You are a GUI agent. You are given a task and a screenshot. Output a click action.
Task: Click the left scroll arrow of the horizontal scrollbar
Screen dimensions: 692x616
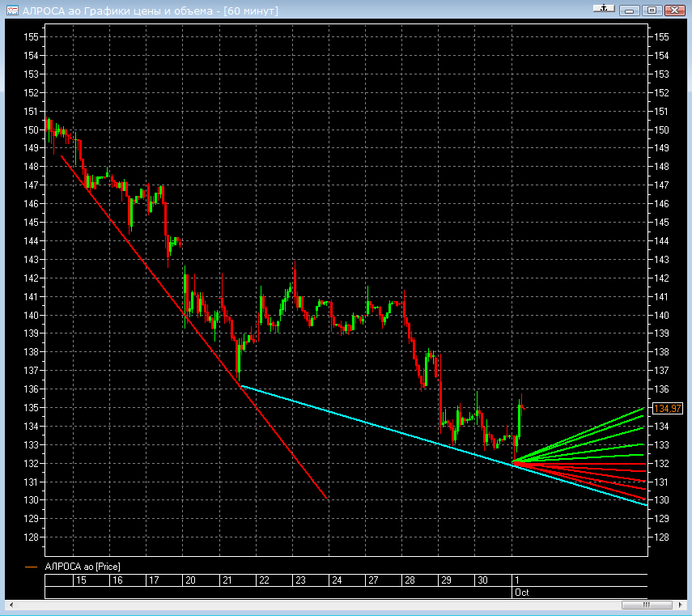[11, 605]
